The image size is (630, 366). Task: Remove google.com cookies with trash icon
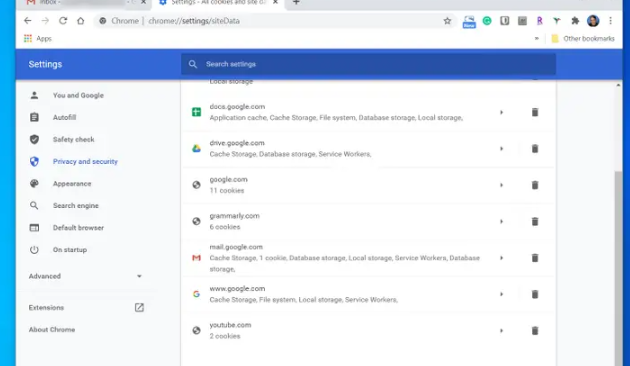point(535,185)
